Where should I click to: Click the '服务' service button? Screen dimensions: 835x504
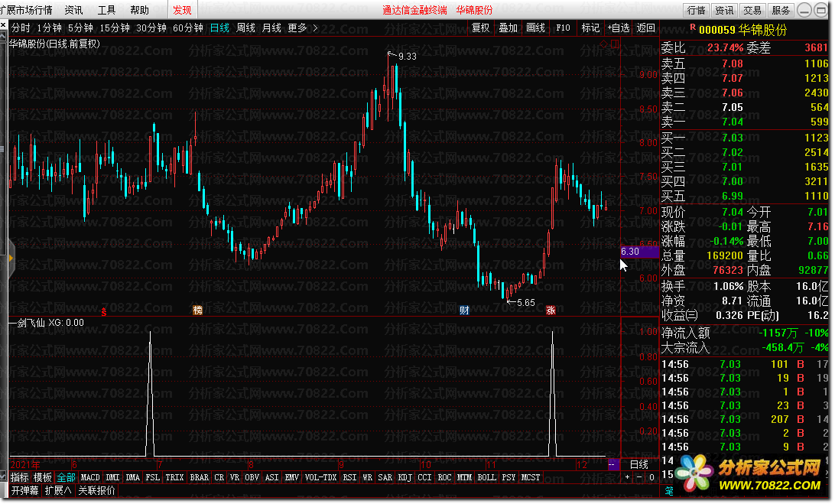click(x=781, y=10)
